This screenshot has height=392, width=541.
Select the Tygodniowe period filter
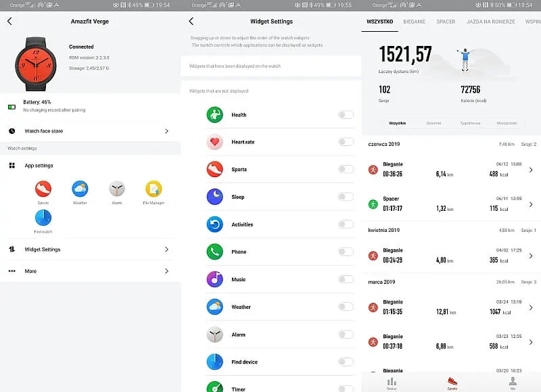coord(470,123)
